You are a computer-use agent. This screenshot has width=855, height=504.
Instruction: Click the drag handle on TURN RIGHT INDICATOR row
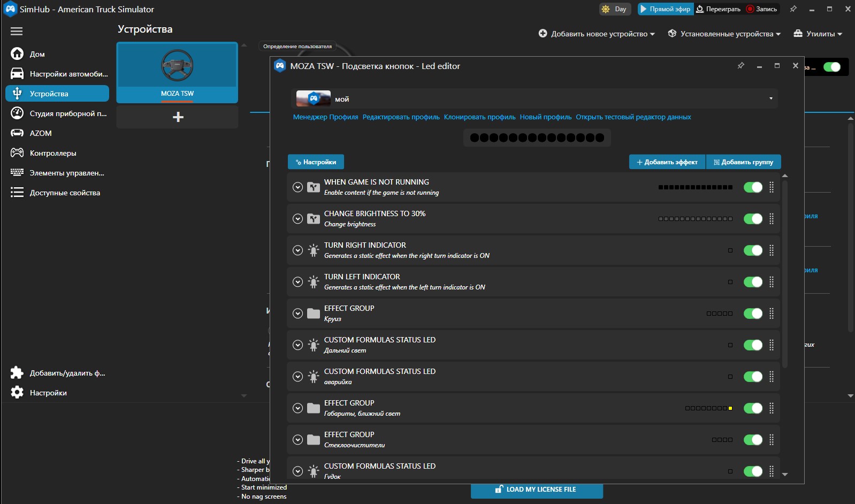click(772, 250)
